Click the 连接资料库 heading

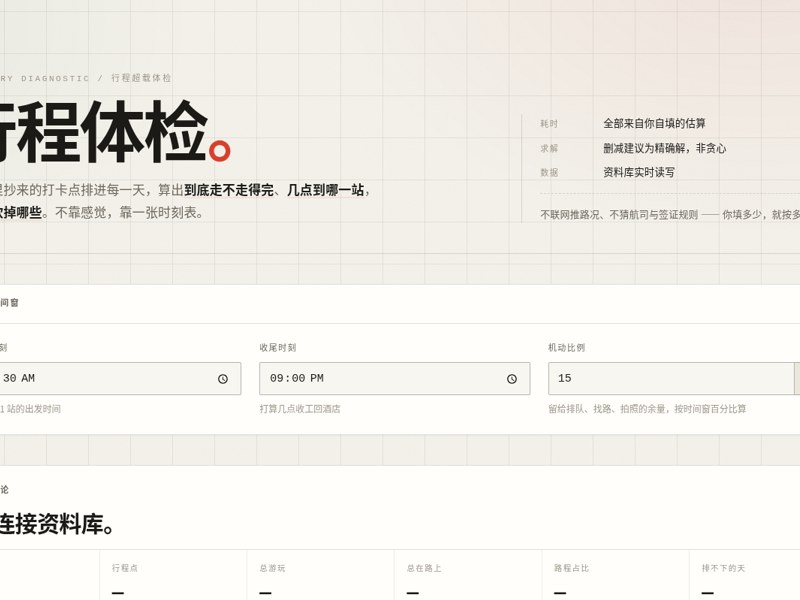click(x=57, y=524)
